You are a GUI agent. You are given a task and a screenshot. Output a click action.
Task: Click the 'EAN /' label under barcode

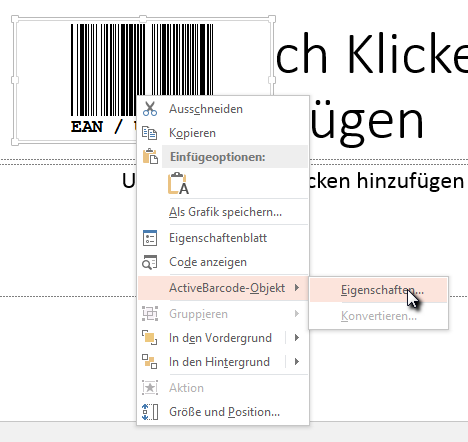[96, 127]
